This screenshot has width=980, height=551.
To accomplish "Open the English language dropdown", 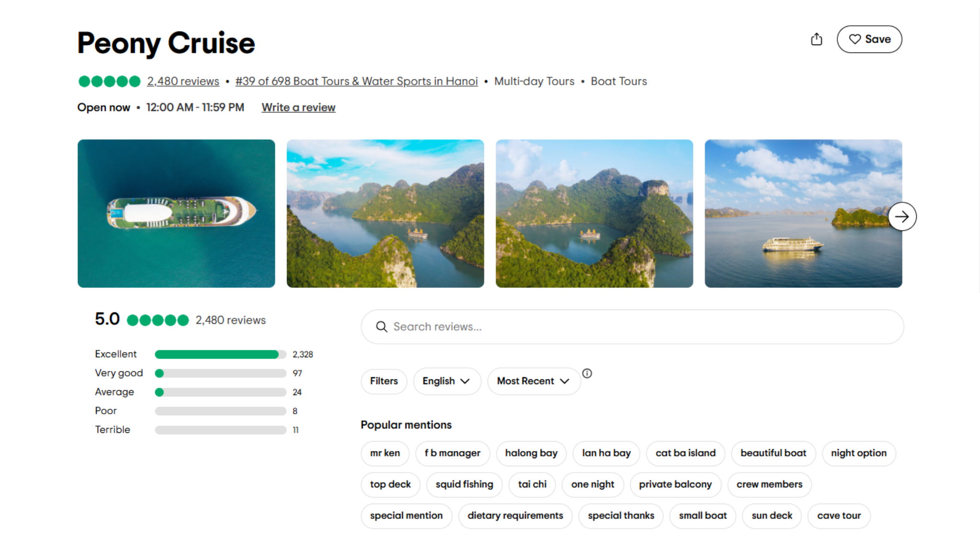I will point(446,381).
